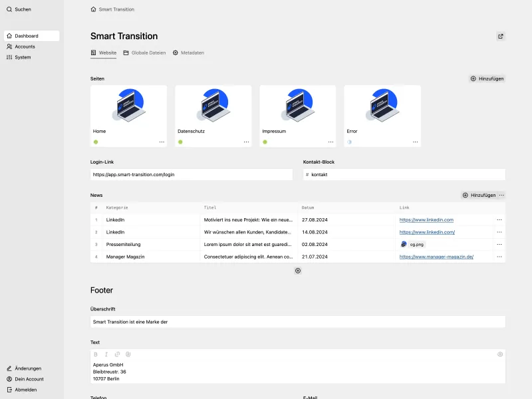The width and height of the screenshot is (532, 399).
Task: Open the Metadaten tab
Action: point(188,52)
